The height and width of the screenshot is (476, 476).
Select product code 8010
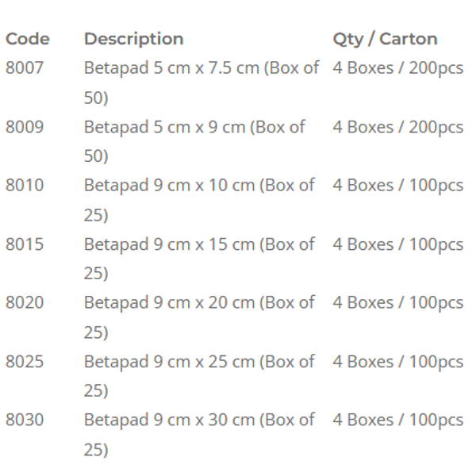point(25,185)
